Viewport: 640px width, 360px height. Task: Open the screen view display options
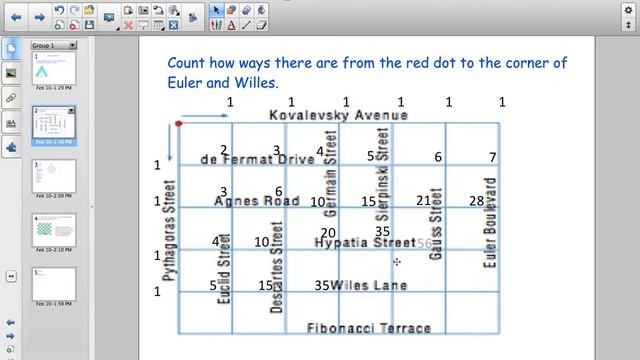[109, 18]
